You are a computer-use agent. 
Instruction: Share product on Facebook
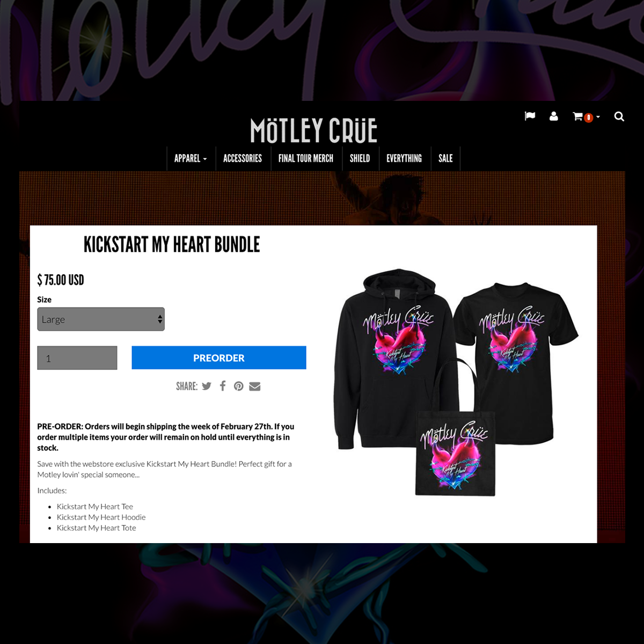pyautogui.click(x=223, y=386)
